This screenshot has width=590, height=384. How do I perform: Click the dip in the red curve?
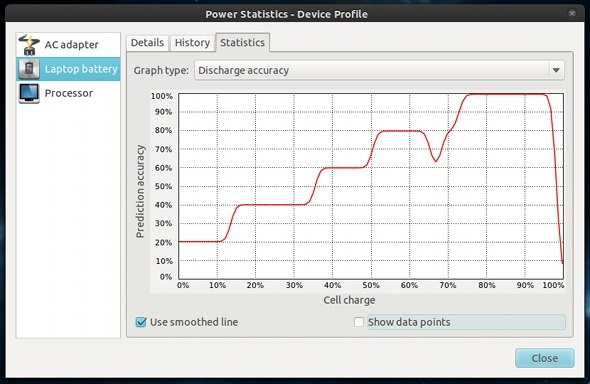pos(436,161)
